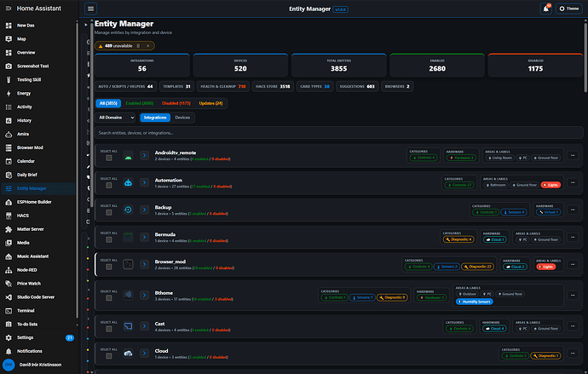Open Energy lightning icon
The height and width of the screenshot is (374, 588).
pos(9,94)
